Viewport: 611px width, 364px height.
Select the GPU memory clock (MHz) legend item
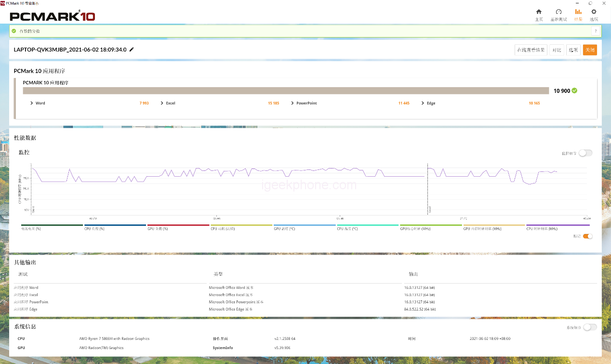click(494, 227)
